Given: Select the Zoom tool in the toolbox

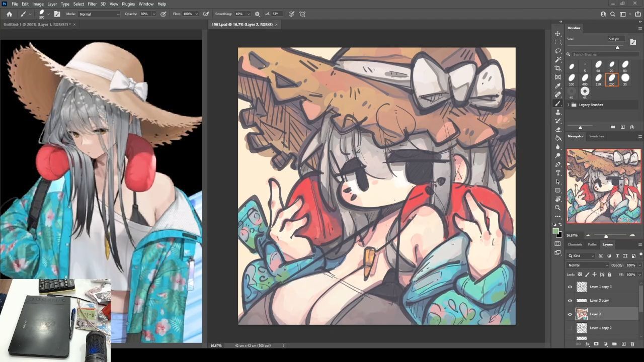Looking at the screenshot, I should [x=557, y=208].
